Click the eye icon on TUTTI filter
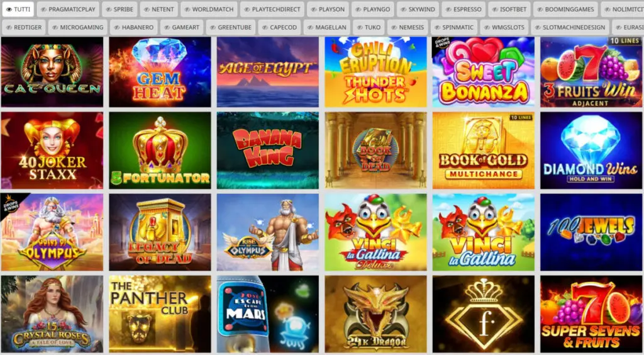The width and height of the screenshot is (644, 355). tap(9, 9)
